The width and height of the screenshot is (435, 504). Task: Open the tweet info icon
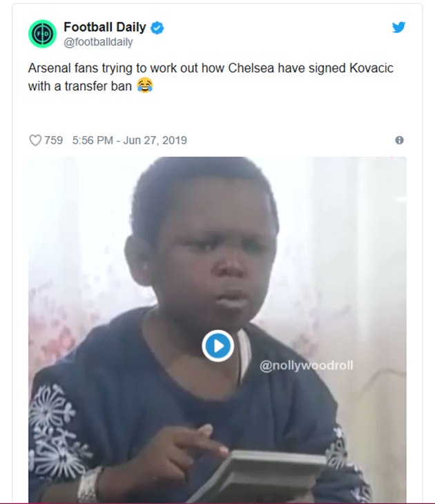(399, 140)
